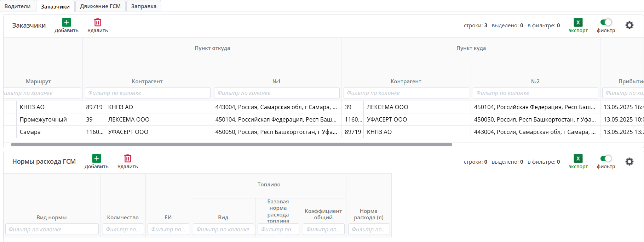Add a new row in Нормы расхода ГСМ
The height and width of the screenshot is (242, 644).
pyautogui.click(x=96, y=158)
